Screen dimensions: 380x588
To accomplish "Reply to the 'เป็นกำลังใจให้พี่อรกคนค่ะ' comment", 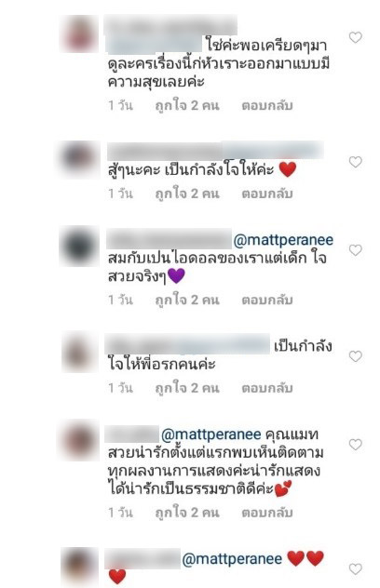I will click(x=267, y=388).
